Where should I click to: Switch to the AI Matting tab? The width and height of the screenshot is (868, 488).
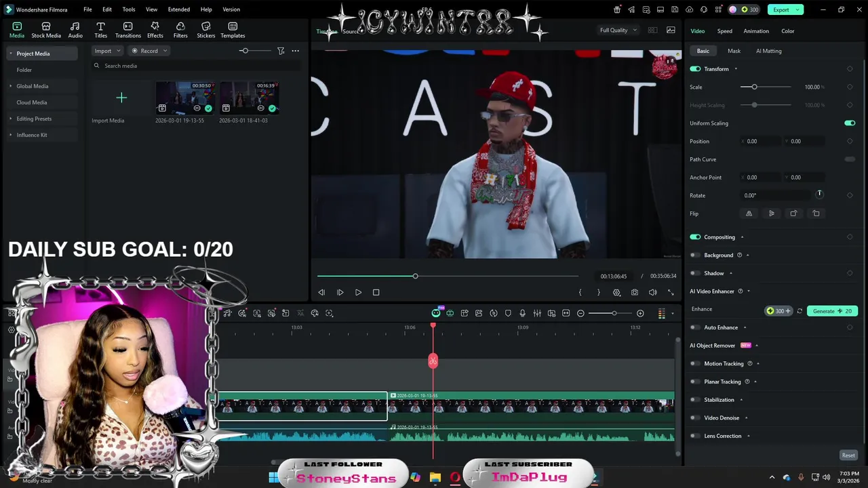(x=768, y=51)
